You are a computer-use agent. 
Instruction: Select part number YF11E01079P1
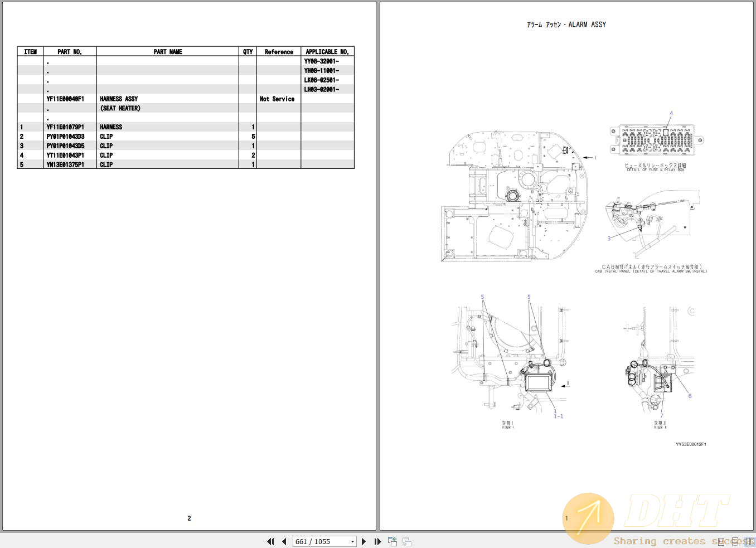65,127
